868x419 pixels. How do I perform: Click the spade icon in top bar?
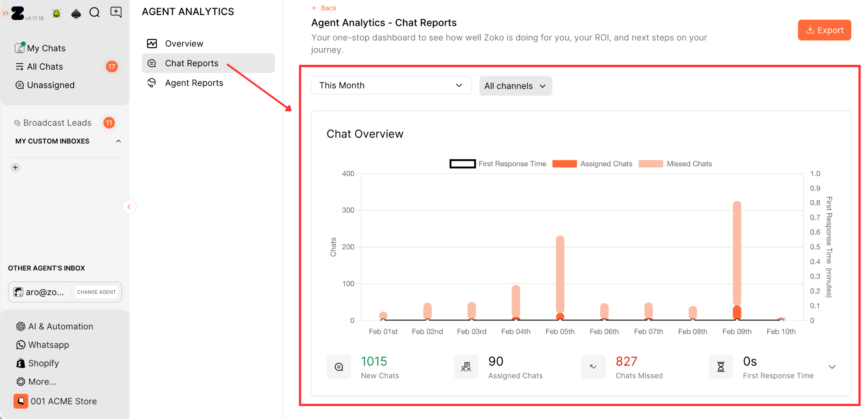[76, 14]
